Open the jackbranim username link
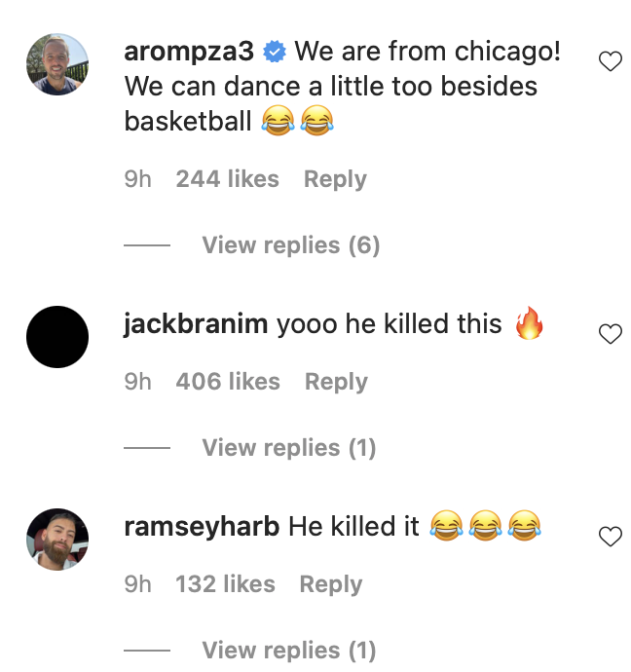 click(196, 324)
